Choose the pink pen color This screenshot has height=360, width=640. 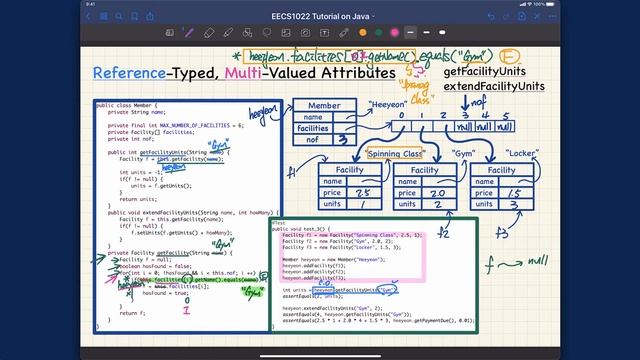point(394,33)
